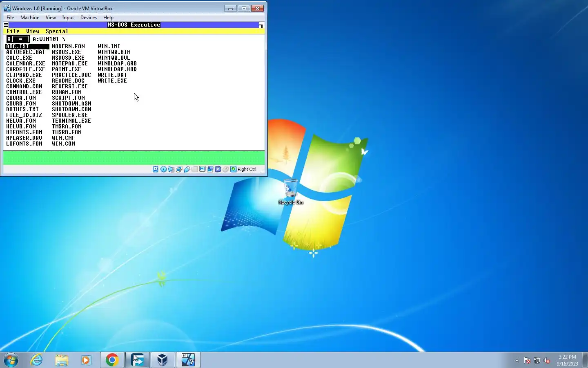
Task: Open VirtualBox Machine menu
Action: (30, 18)
